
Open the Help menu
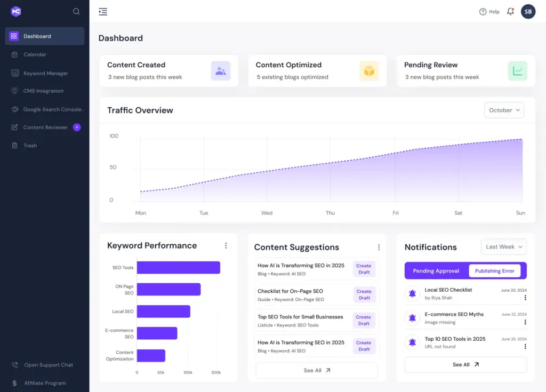(x=489, y=11)
